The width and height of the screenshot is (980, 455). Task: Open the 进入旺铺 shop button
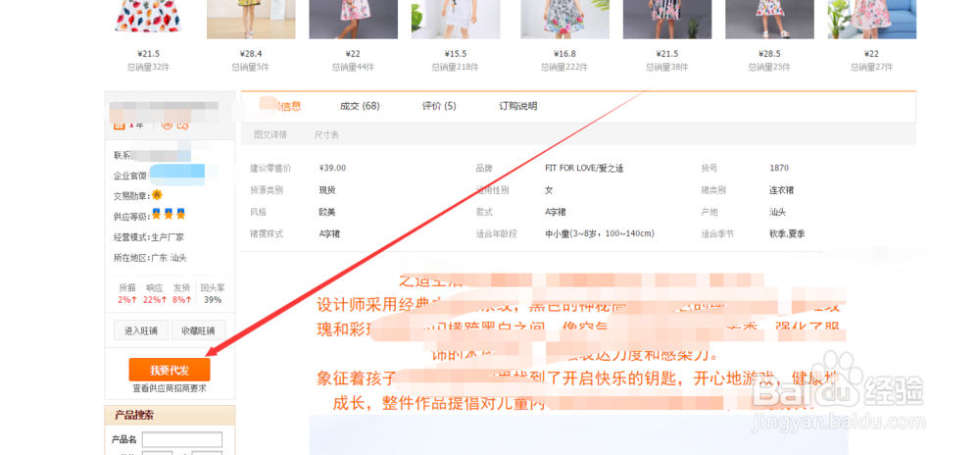coord(140,330)
